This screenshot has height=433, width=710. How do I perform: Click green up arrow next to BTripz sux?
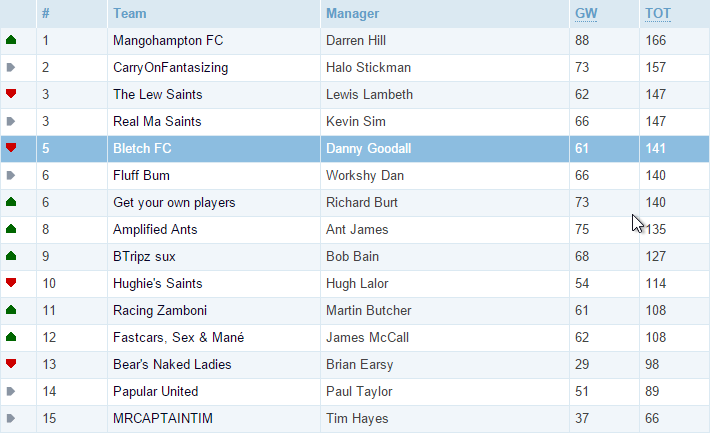click(11, 256)
